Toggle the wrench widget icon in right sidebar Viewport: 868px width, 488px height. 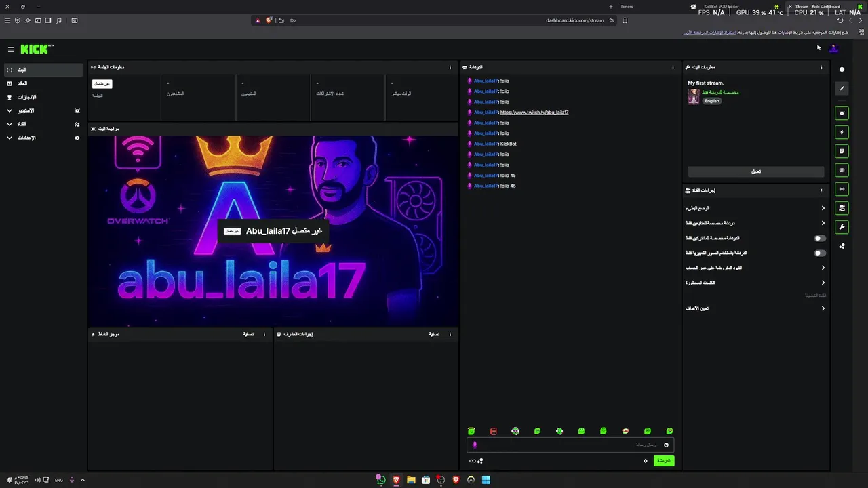[842, 227]
